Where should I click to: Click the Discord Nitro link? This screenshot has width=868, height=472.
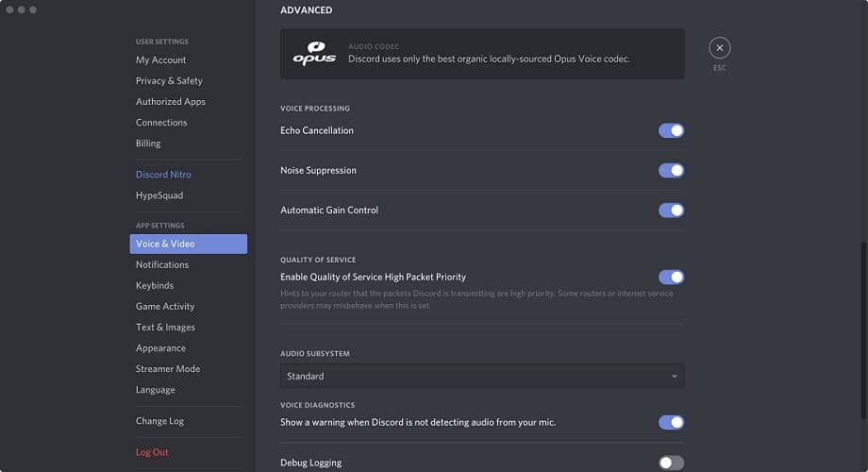(163, 175)
